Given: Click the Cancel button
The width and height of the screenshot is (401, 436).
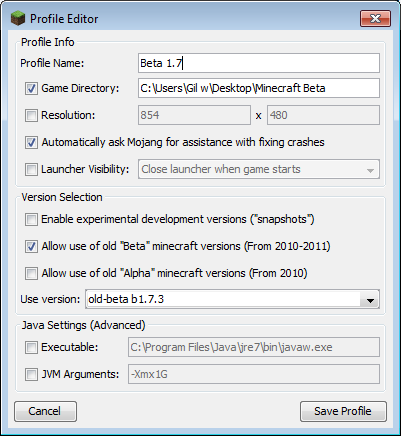Looking at the screenshot, I should (x=45, y=411).
